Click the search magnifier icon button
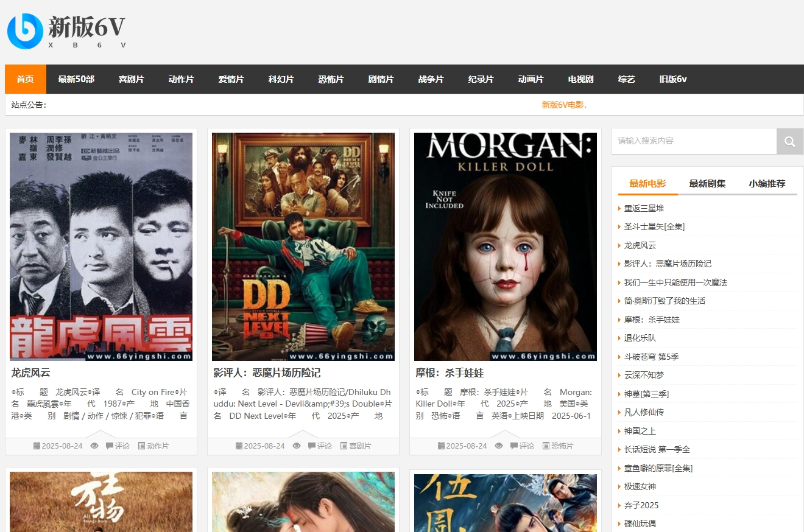Screen dimensions: 804x532 click(x=790, y=141)
